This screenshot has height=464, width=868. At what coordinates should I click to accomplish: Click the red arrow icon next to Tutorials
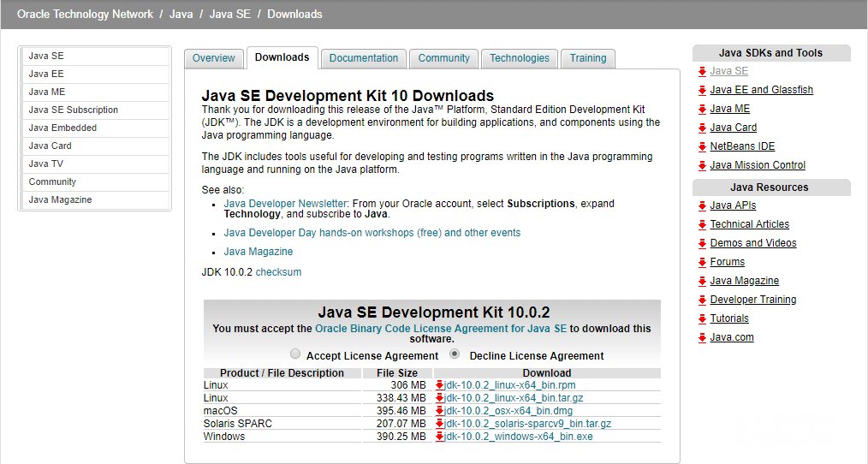[x=702, y=318]
